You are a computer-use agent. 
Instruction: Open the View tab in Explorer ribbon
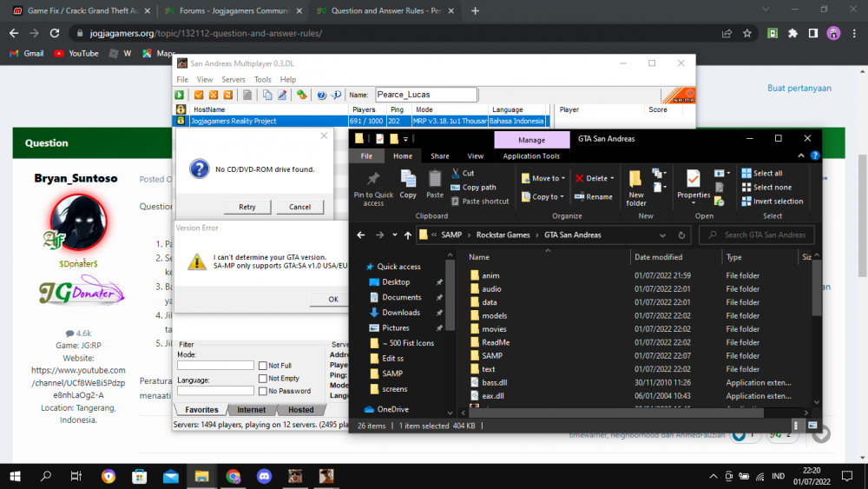click(475, 156)
